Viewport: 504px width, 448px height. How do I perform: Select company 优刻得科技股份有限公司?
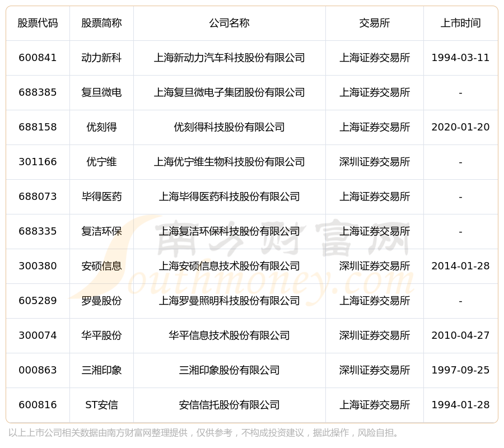(229, 127)
